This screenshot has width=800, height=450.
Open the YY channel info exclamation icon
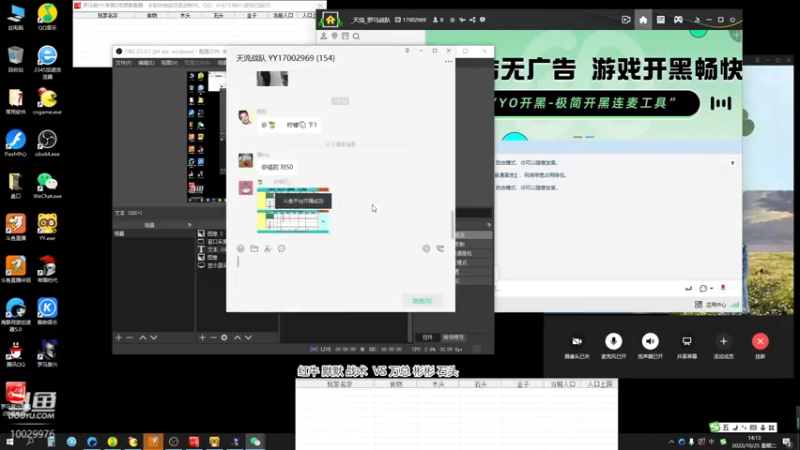pos(482,20)
